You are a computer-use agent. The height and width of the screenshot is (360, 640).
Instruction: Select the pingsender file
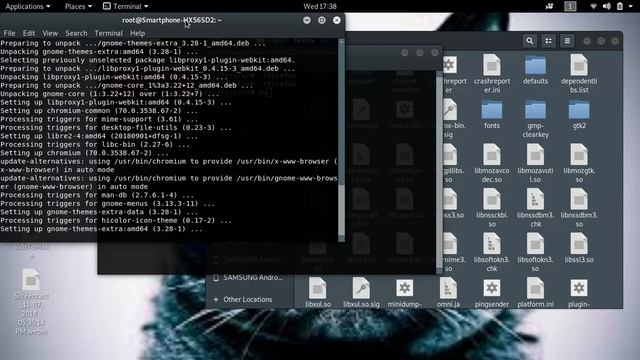(492, 292)
